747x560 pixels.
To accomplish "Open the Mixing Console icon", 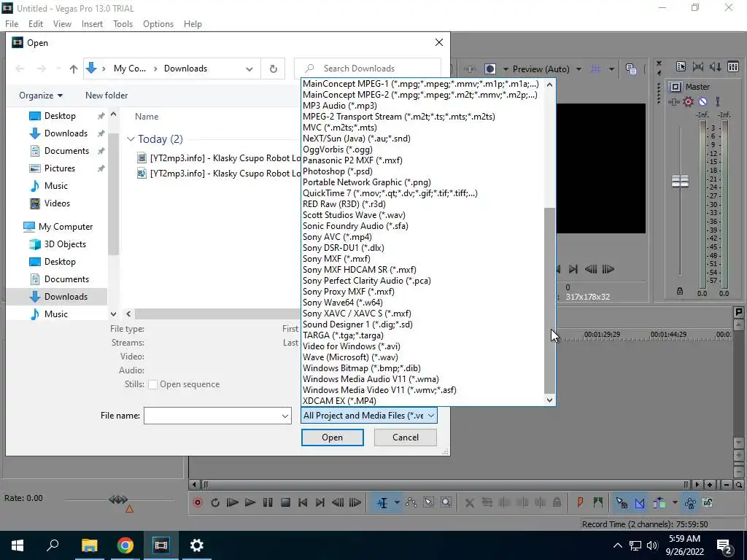I will (x=733, y=66).
